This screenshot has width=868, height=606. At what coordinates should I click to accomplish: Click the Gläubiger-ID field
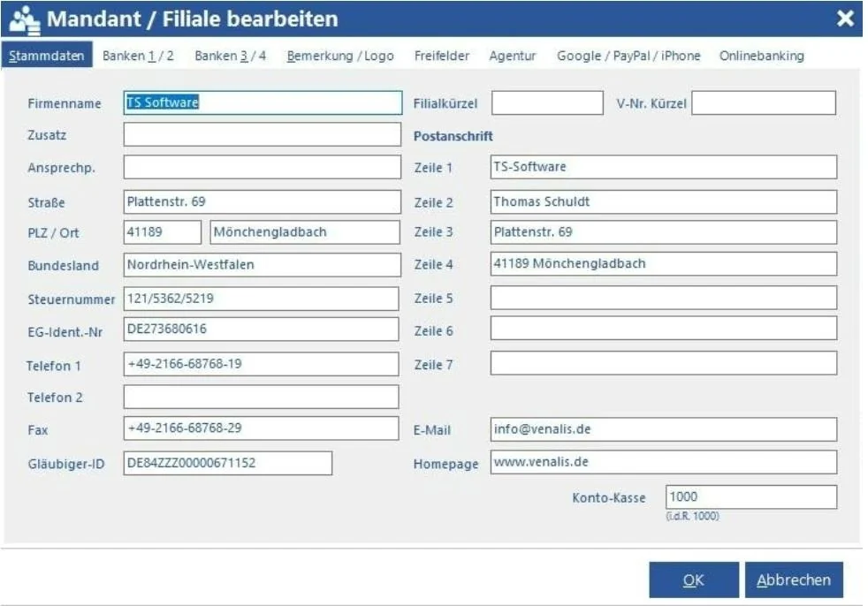(x=228, y=463)
